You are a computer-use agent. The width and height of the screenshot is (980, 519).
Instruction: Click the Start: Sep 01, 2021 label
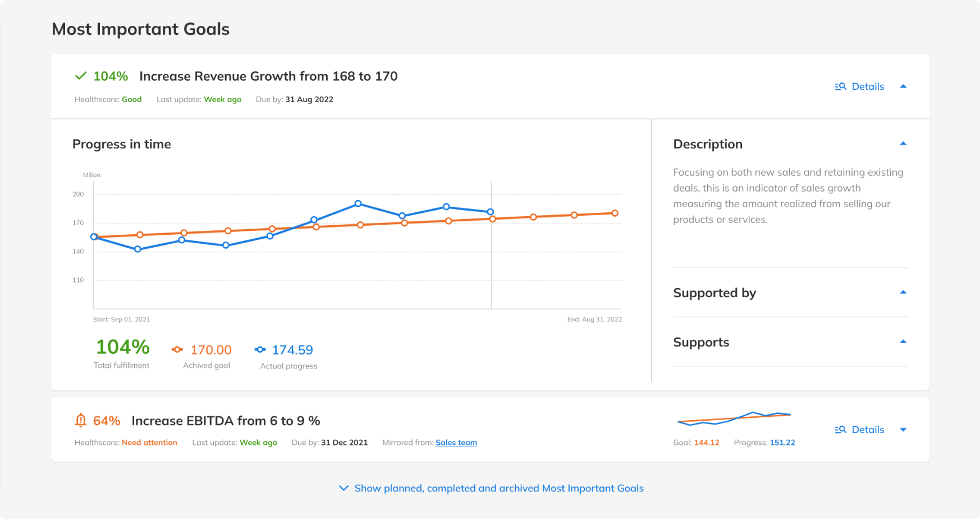coord(121,319)
